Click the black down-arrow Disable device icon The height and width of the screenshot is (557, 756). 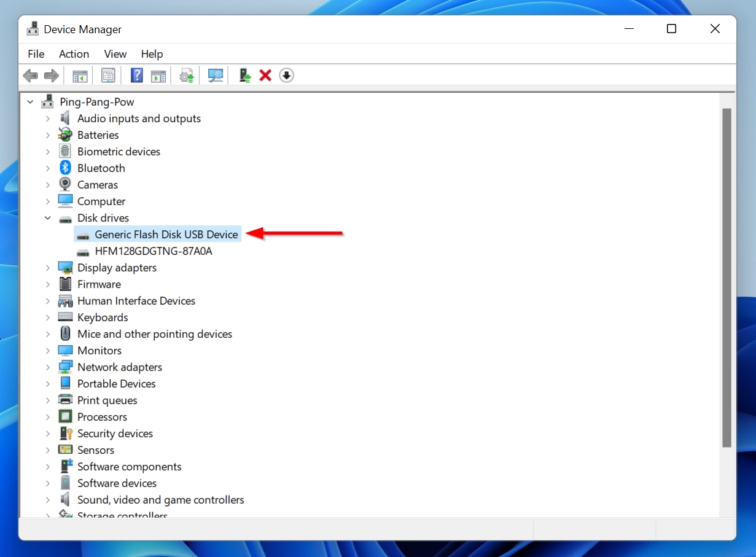[x=286, y=76]
